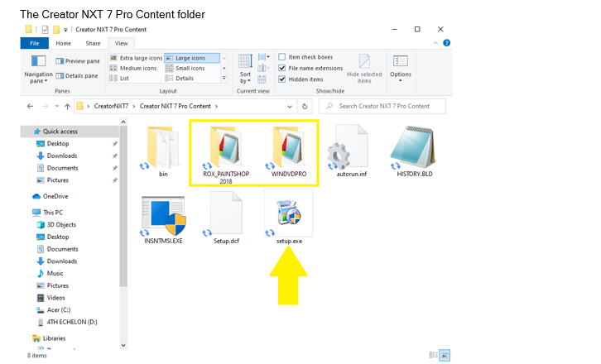Image resolution: width=601 pixels, height=364 pixels.
Task: Select the View tab
Action: [121, 43]
